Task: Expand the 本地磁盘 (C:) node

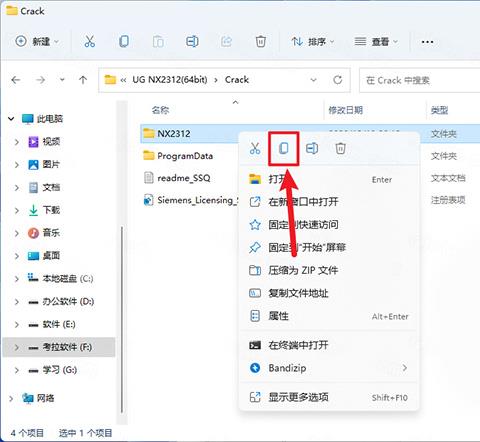Action: coord(17,278)
